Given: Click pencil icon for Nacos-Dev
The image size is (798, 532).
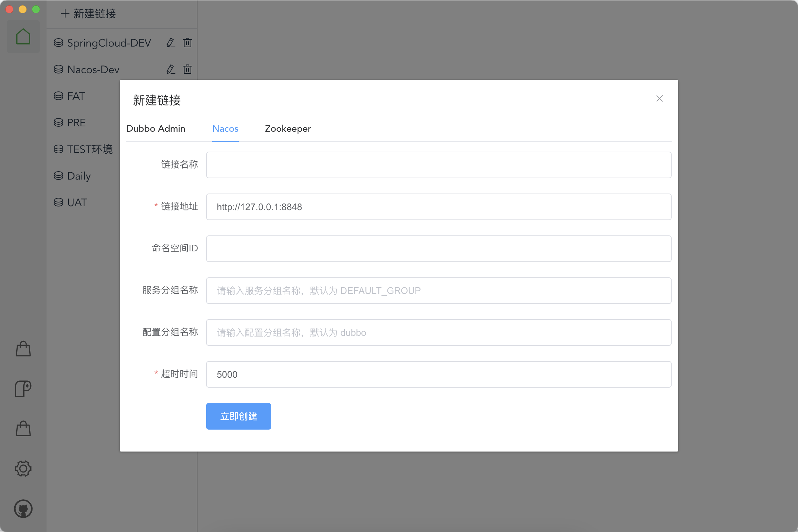Looking at the screenshot, I should click(x=171, y=69).
